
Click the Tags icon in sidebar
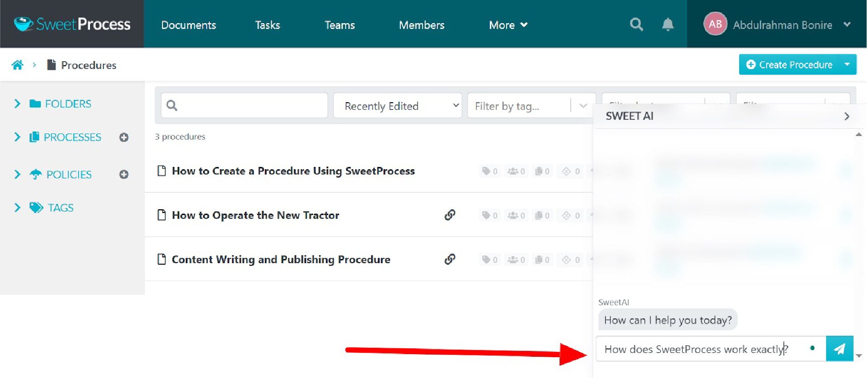36,207
